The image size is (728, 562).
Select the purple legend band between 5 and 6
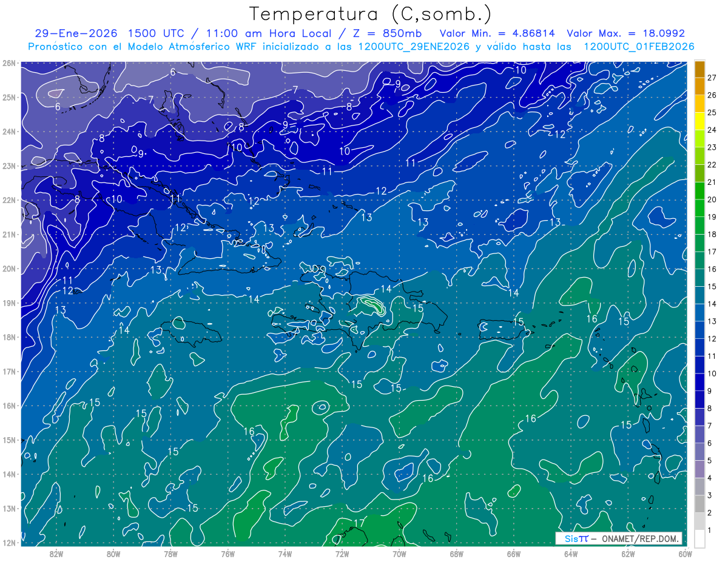point(699,452)
